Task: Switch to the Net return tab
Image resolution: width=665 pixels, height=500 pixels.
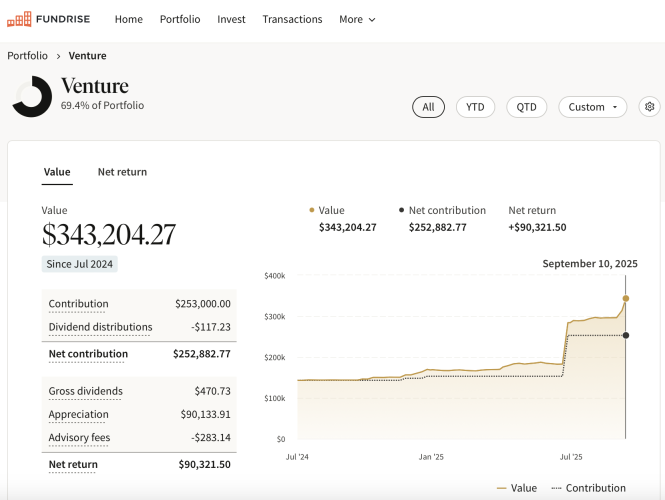Action: 122,172
